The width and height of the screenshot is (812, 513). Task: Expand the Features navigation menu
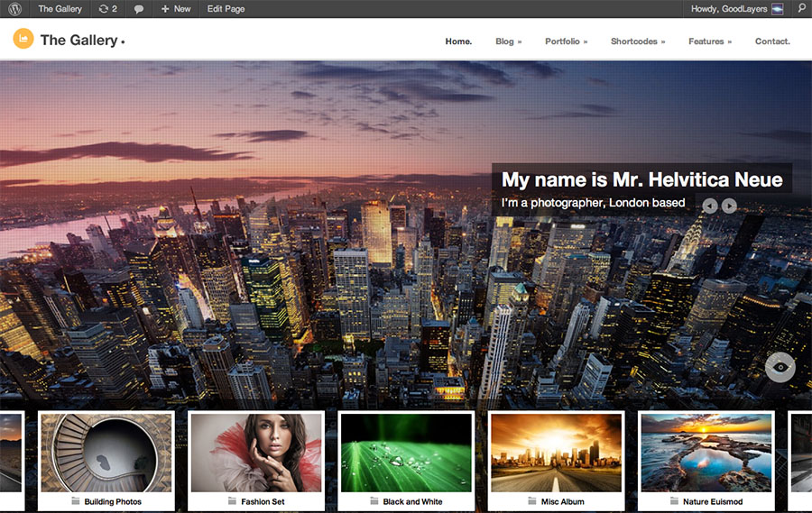710,41
